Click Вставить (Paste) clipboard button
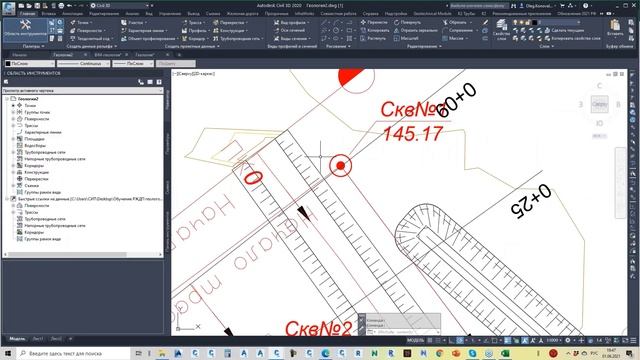The image size is (640, 360). pyautogui.click(x=615, y=28)
